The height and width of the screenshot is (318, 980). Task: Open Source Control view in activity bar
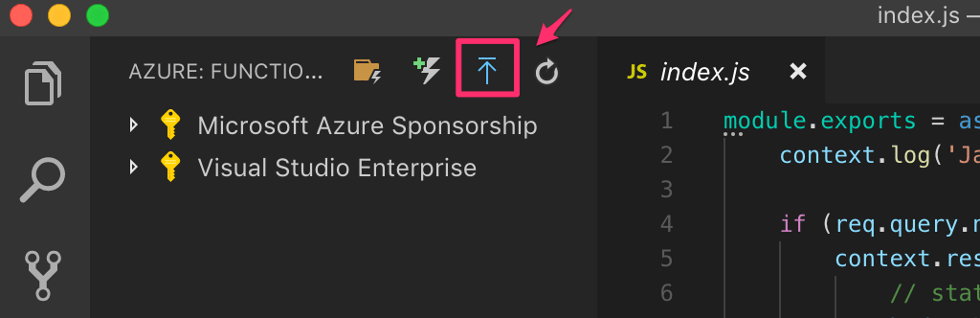click(43, 275)
